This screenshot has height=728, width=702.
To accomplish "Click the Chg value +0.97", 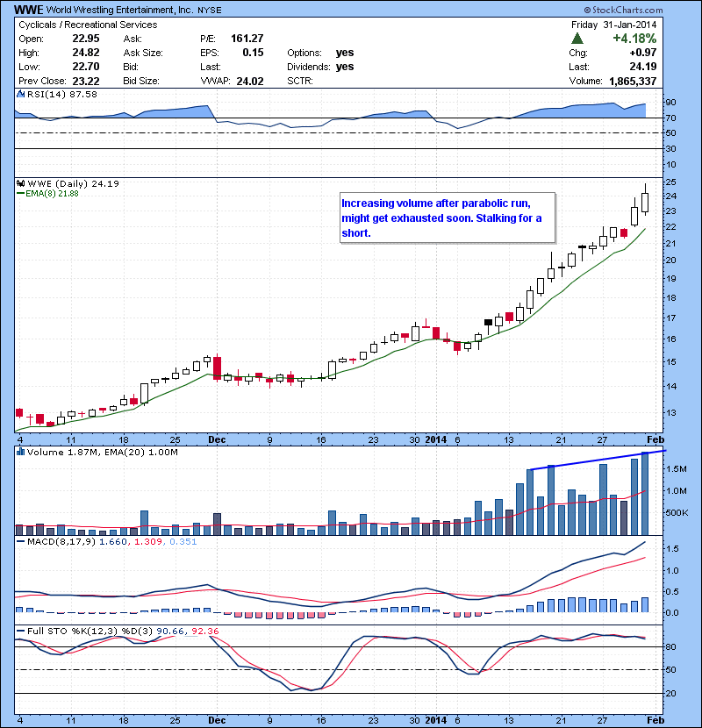I will pos(643,53).
